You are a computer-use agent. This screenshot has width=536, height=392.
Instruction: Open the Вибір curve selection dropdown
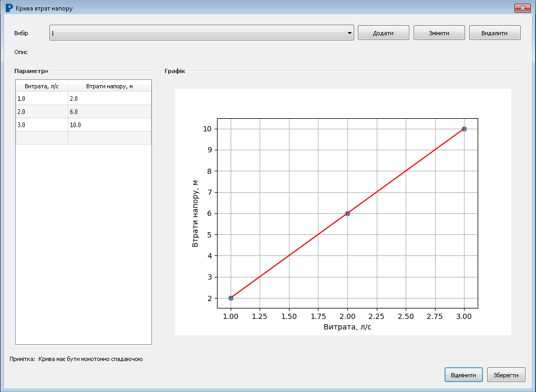coord(202,33)
